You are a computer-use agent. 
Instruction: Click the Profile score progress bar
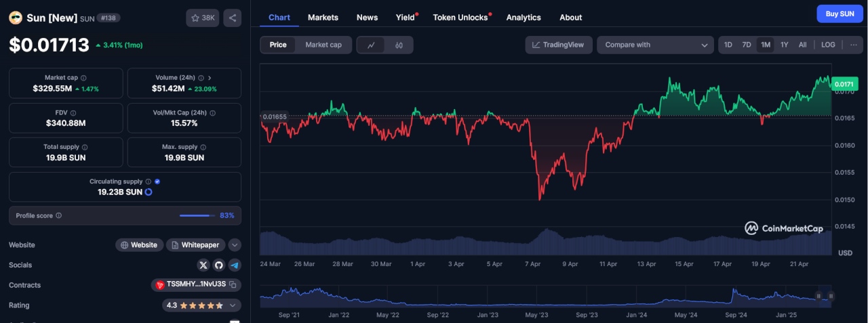pyautogui.click(x=197, y=215)
